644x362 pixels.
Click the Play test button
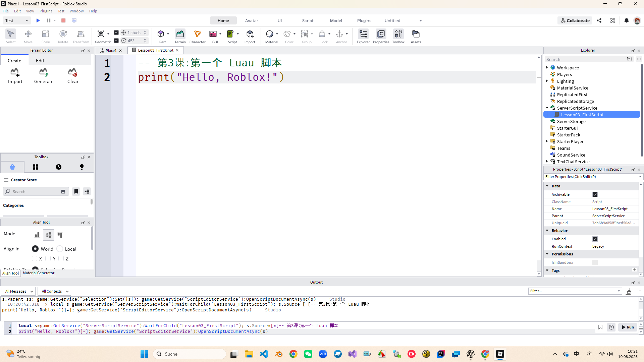[x=38, y=20]
